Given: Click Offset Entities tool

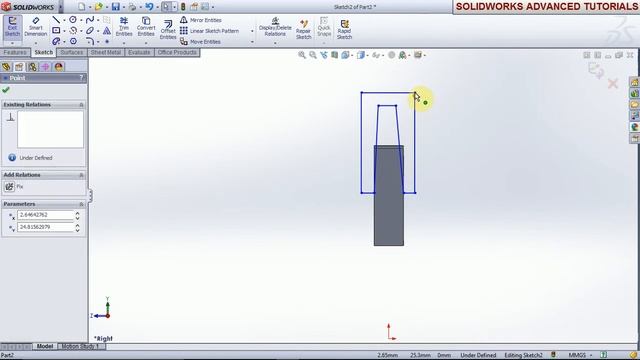Looking at the screenshot, I should [168, 30].
